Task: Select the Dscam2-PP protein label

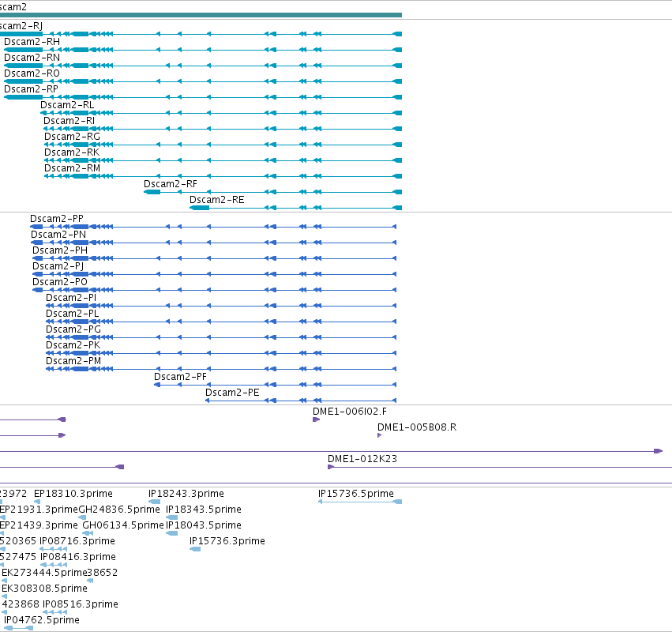Action: 57,219
